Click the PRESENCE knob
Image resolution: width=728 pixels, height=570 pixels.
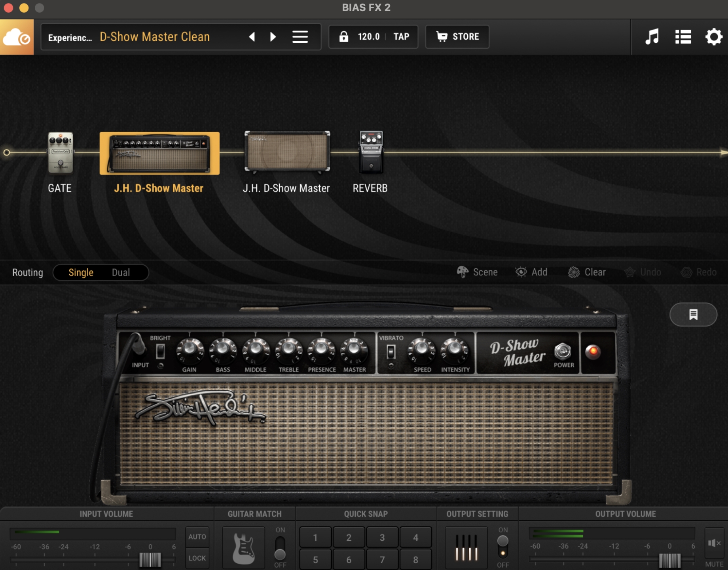[322, 351]
